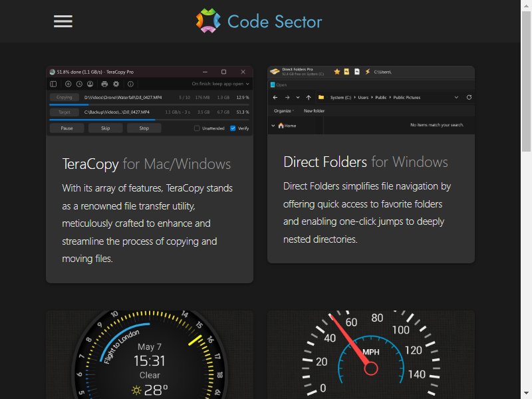Click the Direct Folders Pro app icon
The width and height of the screenshot is (532, 399).
275,72
